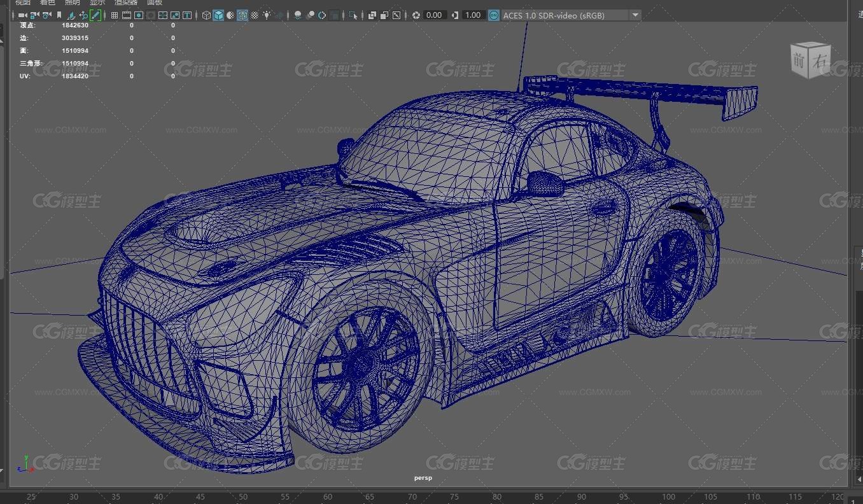
Task: Toggle the Gate Mask icon
Action: [x=150, y=15]
